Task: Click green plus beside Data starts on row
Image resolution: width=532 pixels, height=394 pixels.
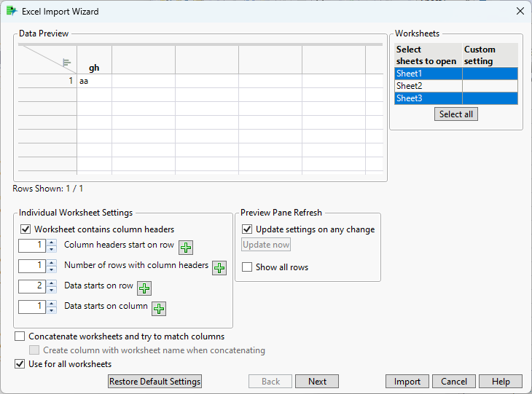Action: point(144,288)
